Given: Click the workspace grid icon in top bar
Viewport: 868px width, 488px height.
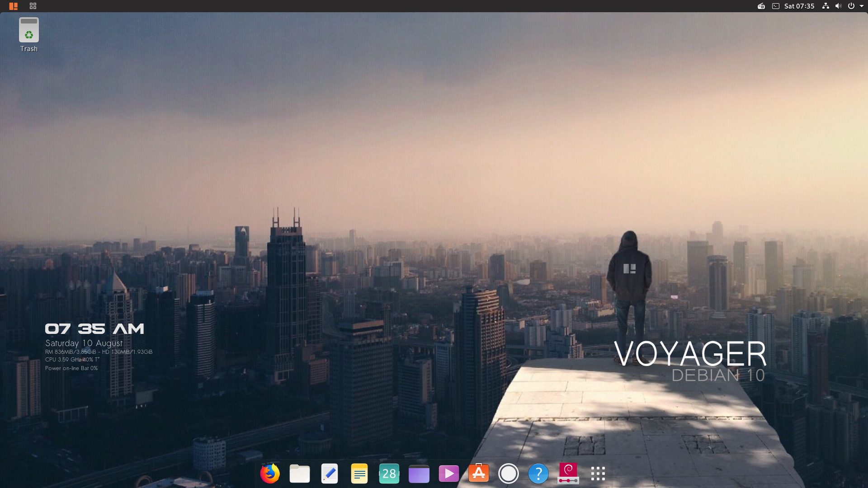Looking at the screenshot, I should click(x=33, y=6).
